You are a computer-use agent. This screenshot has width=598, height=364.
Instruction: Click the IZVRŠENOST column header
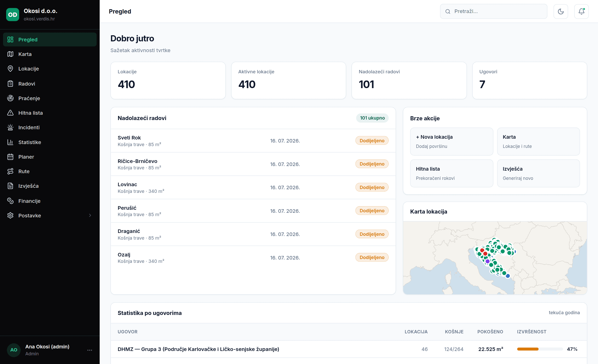[532, 332]
